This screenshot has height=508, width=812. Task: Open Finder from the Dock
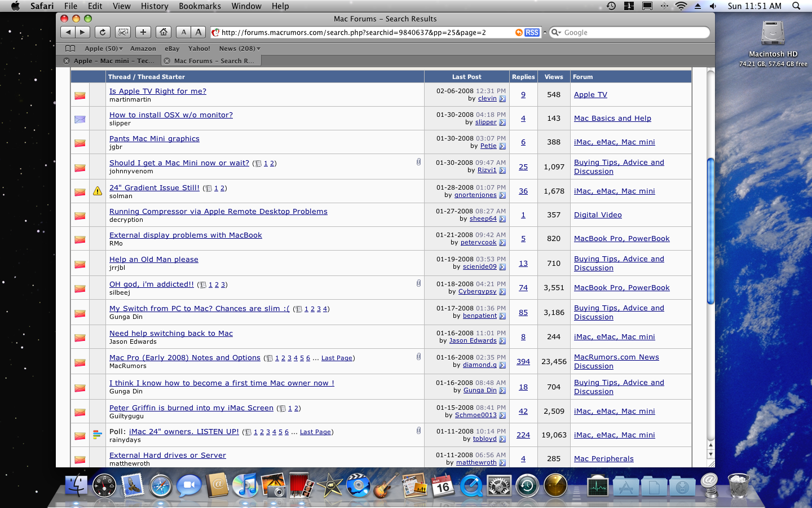point(76,484)
